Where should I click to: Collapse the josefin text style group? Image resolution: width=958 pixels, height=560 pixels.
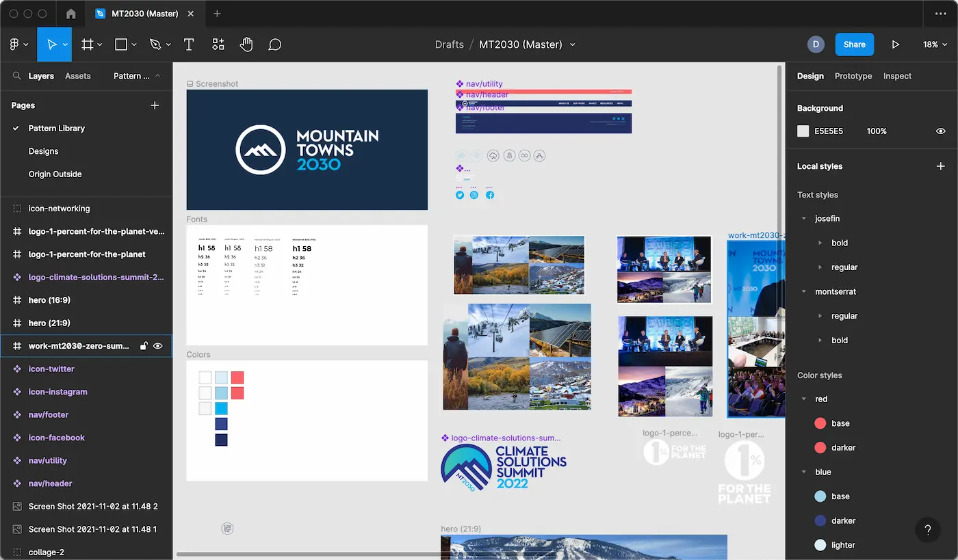[x=804, y=219]
